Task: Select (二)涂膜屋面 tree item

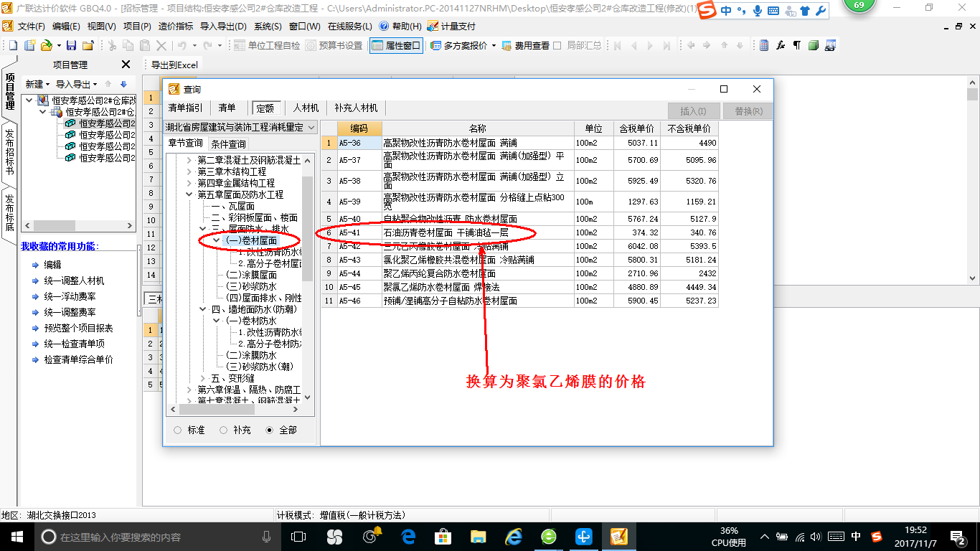Action: click(252, 275)
